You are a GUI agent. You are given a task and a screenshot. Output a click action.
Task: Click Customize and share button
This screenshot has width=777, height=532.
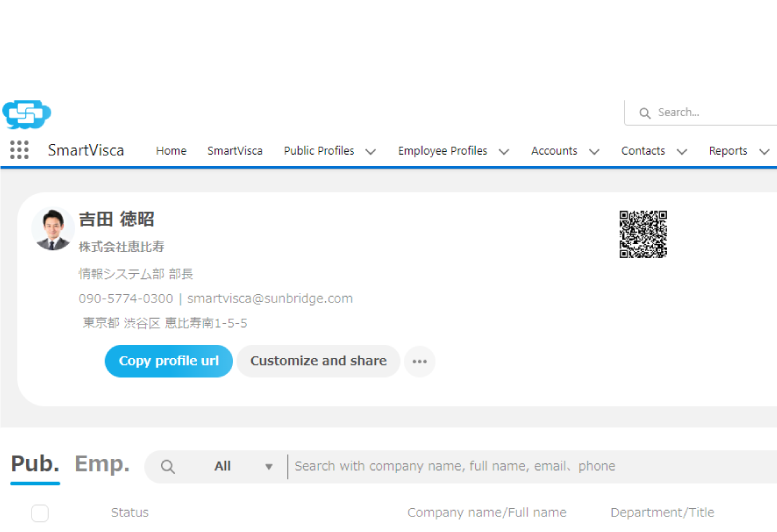318,361
